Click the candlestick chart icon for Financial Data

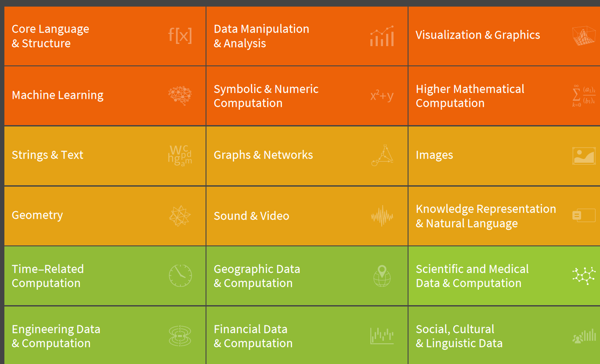pyautogui.click(x=382, y=336)
